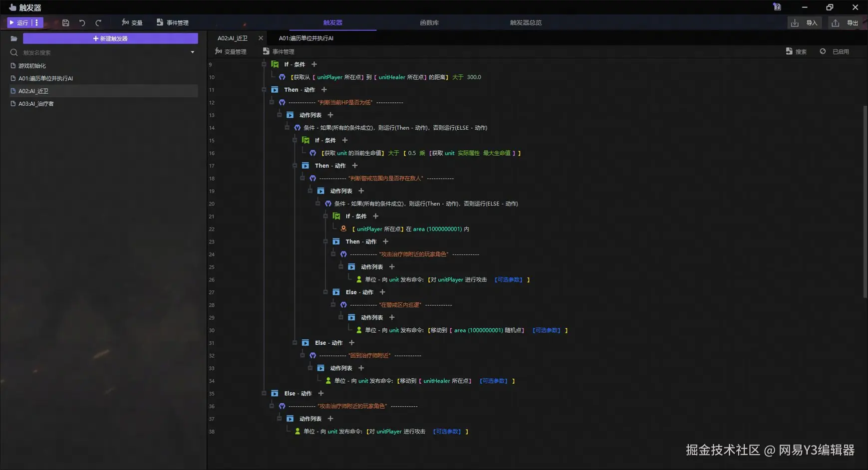
Task: Add an action to line 35 Else - 动作
Action: pyautogui.click(x=321, y=394)
